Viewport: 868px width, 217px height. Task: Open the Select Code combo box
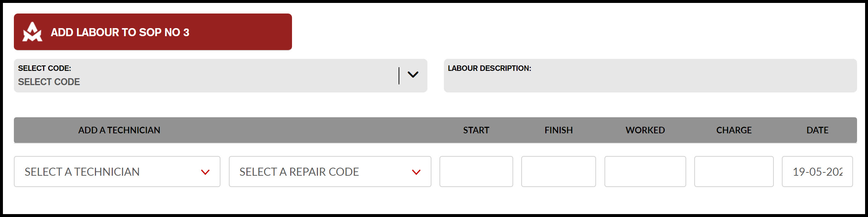coord(220,76)
